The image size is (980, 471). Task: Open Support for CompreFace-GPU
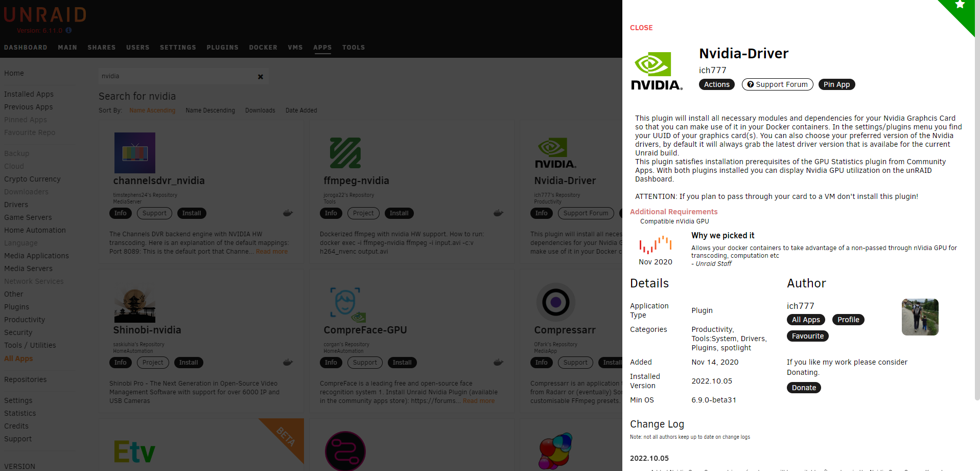click(x=365, y=363)
